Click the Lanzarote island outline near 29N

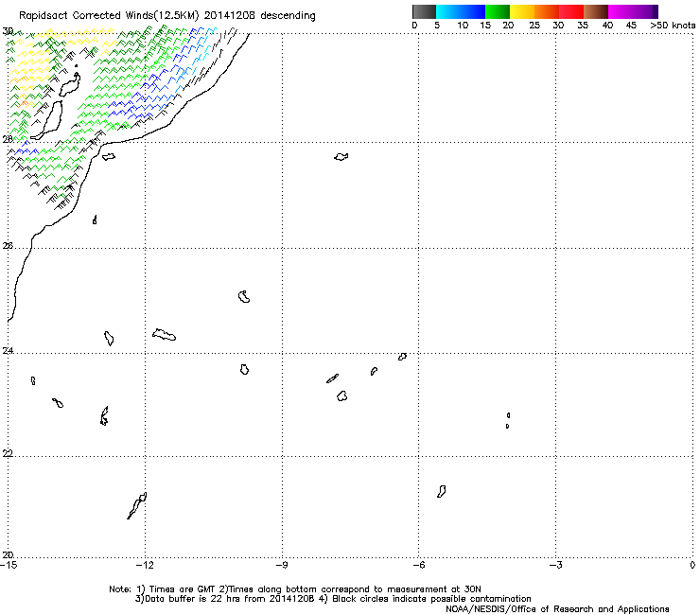click(x=70, y=85)
